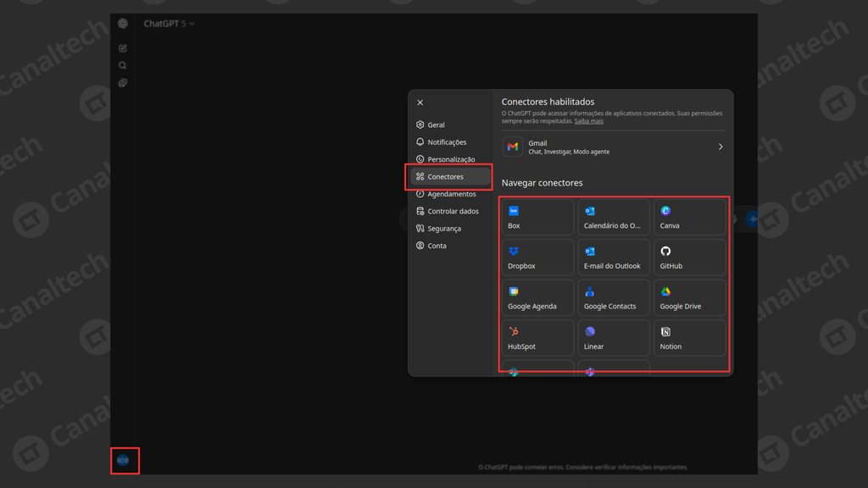Open the Box connector card
The height and width of the screenshot is (488, 868).
[x=537, y=218]
